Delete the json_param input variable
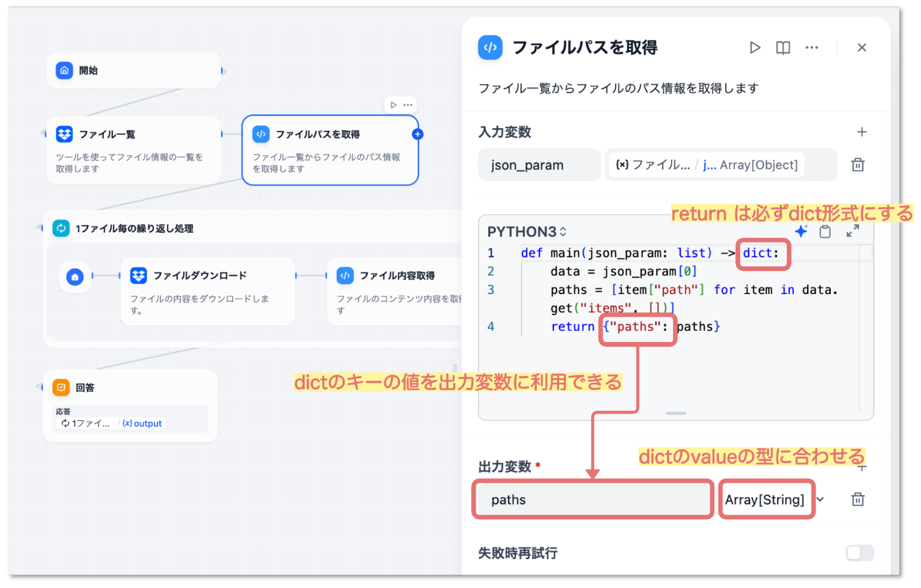Screen dimensions: 921x588 (858, 164)
